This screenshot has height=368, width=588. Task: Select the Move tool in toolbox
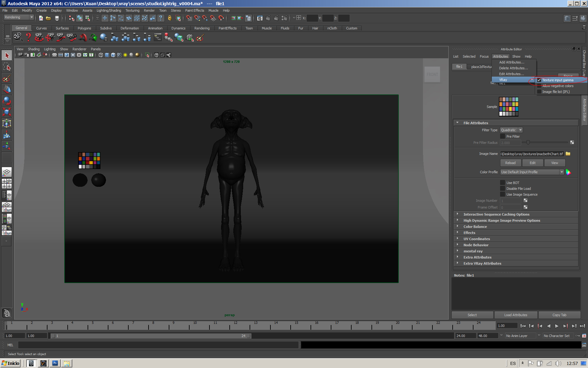(7, 89)
